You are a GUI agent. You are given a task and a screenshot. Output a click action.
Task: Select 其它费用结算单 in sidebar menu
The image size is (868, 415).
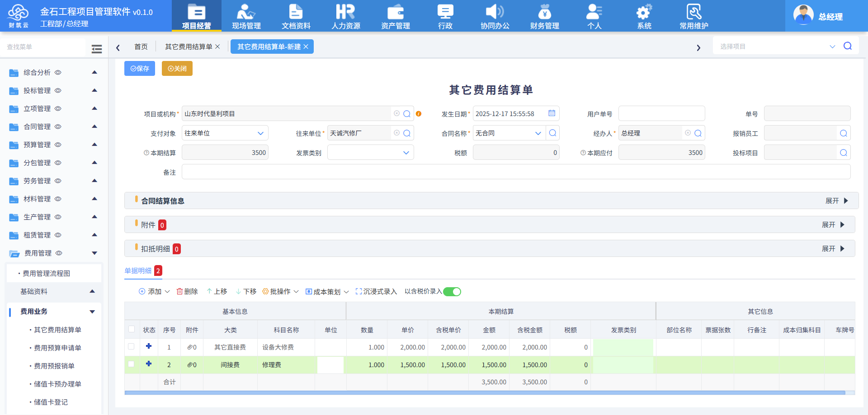[56, 330]
